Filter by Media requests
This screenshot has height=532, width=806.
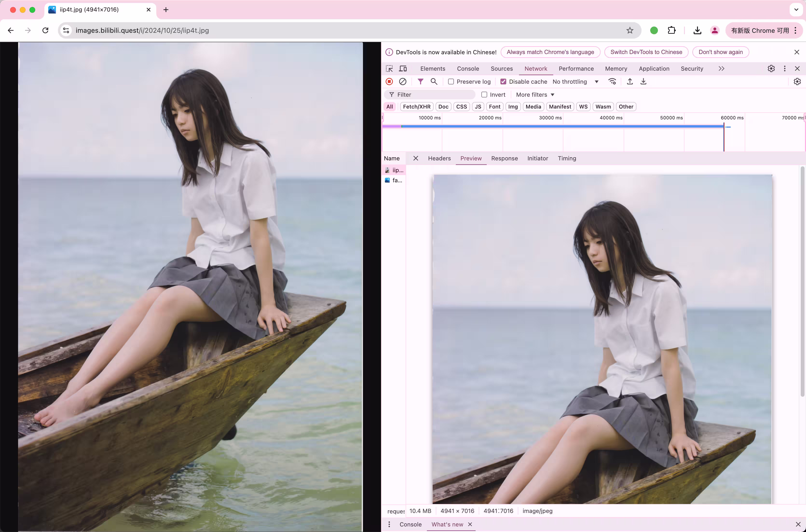pyautogui.click(x=533, y=107)
